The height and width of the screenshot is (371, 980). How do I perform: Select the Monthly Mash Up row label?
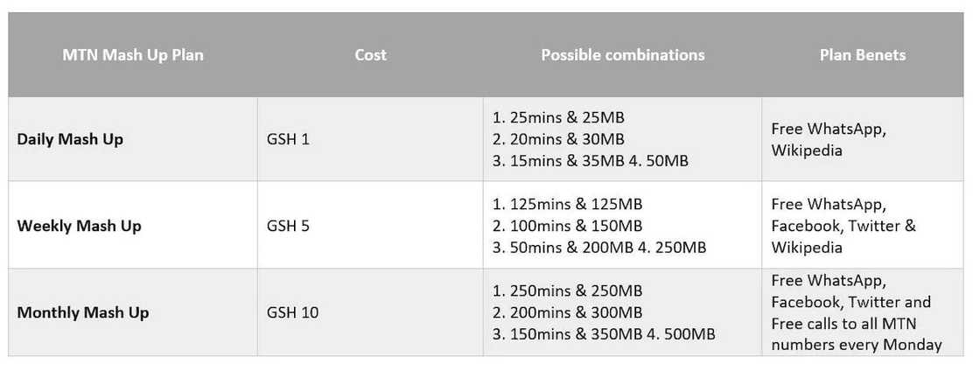tap(83, 312)
